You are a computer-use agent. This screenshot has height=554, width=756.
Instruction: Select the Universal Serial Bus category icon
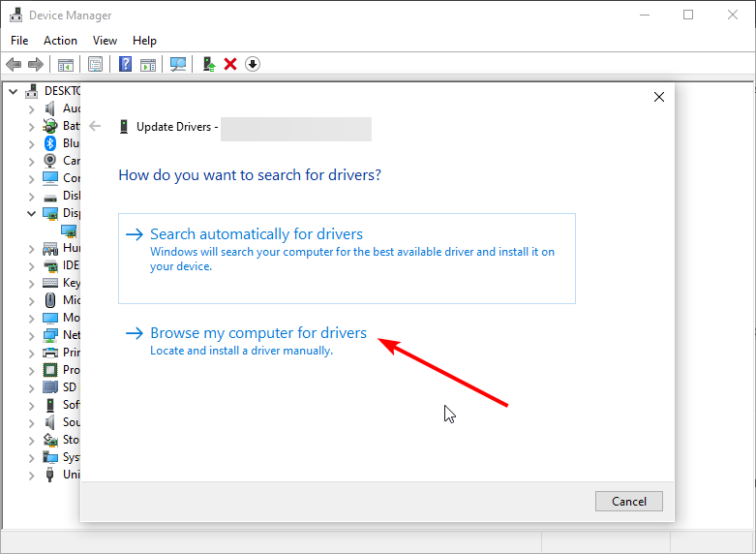[x=50, y=475]
